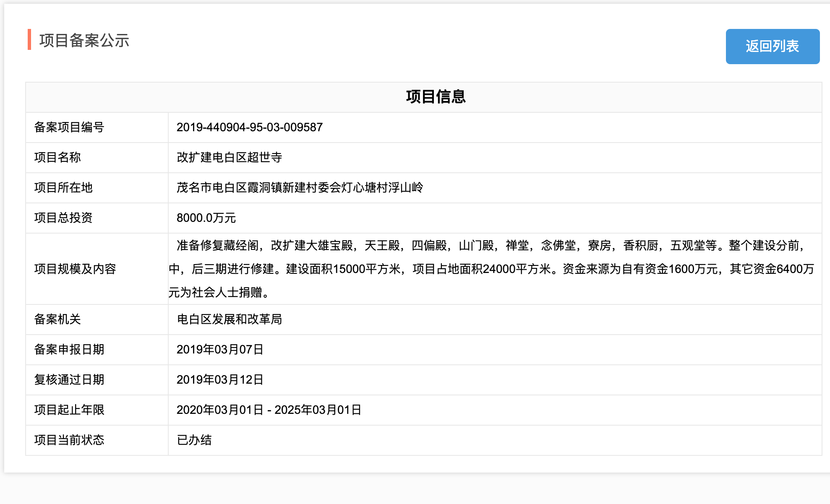Click current status value 已办结
This screenshot has height=504, width=830.
point(194,440)
